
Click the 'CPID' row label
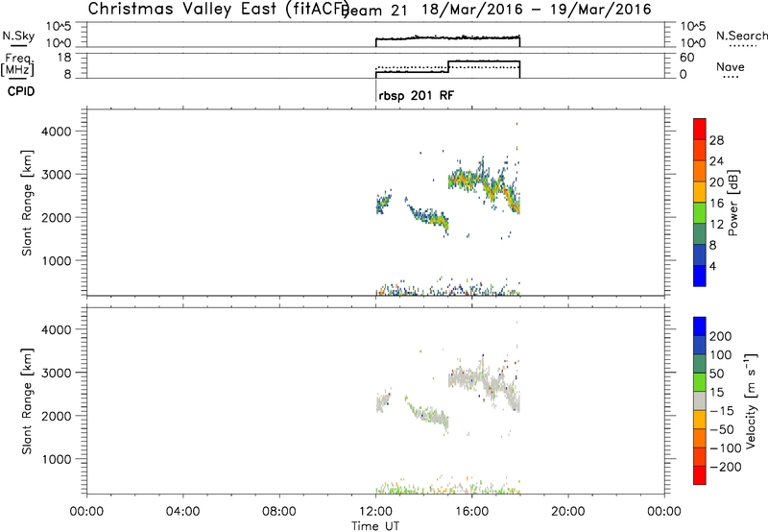coord(21,91)
